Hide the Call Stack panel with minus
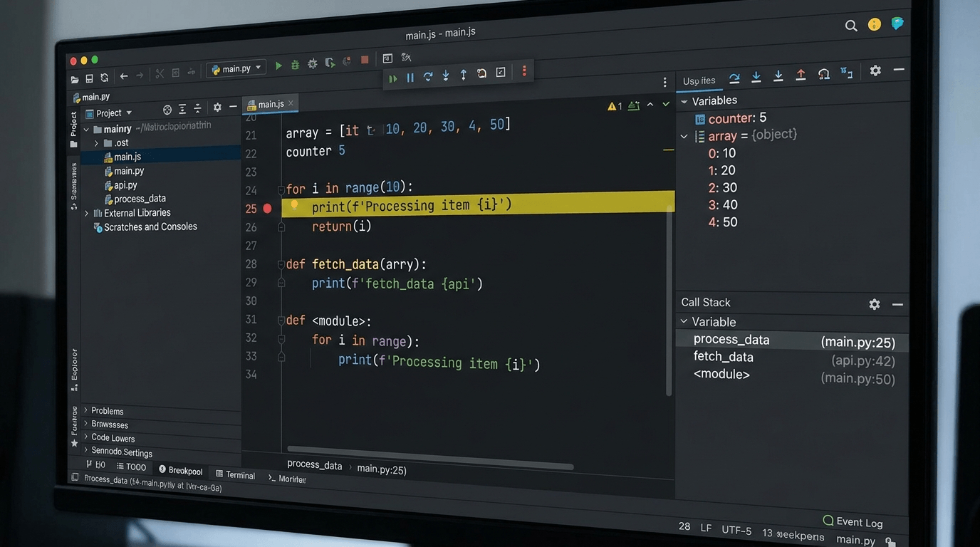Viewport: 980px width, 547px height. click(x=897, y=304)
